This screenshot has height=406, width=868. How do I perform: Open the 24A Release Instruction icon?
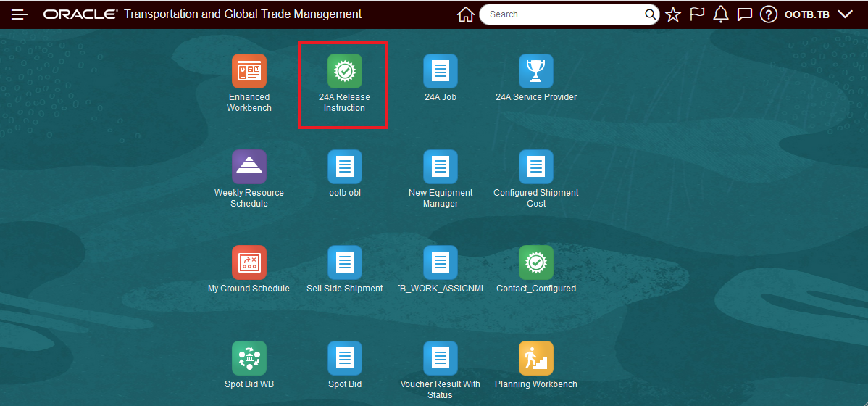[344, 71]
